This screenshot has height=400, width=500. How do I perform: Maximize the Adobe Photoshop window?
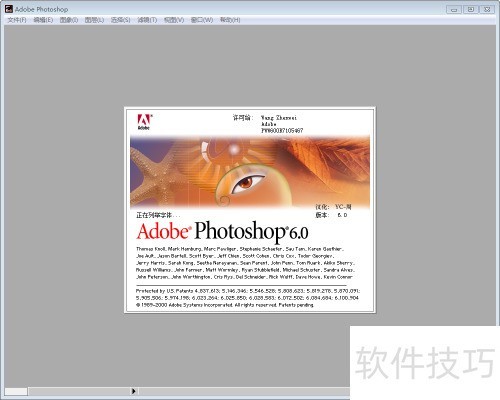click(x=470, y=9)
